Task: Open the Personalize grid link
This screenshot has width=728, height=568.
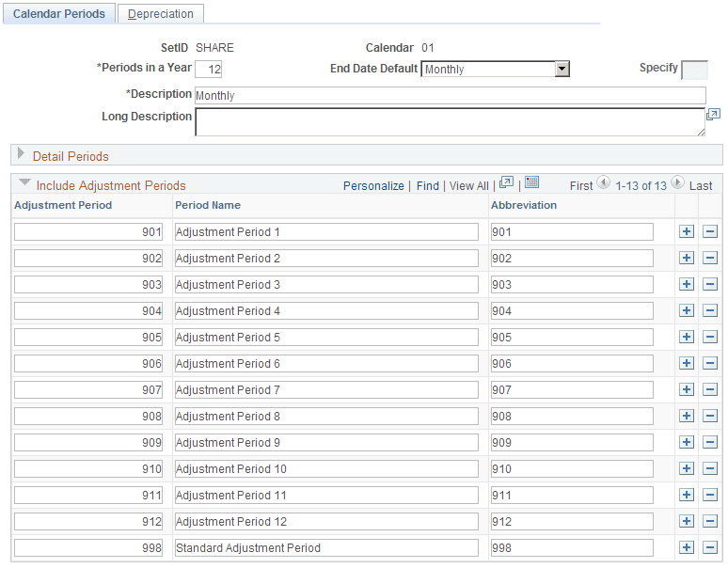Action: click(x=373, y=185)
